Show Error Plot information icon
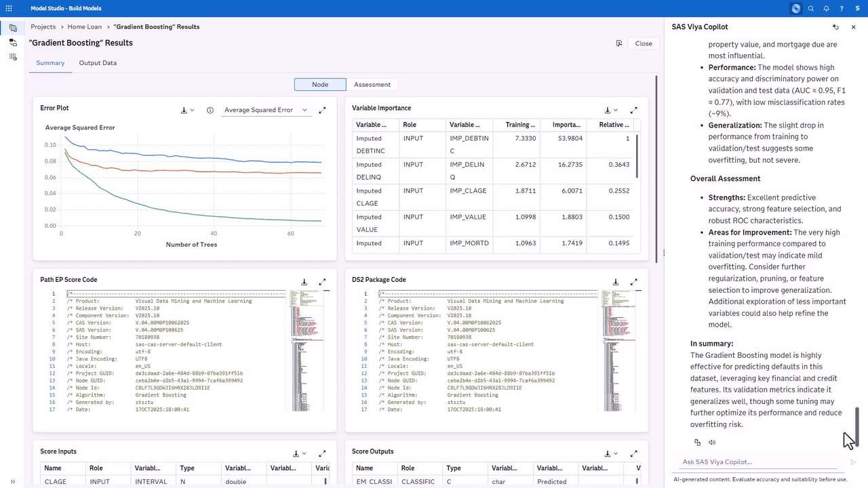Screen dimensions: 868x488 210,110
